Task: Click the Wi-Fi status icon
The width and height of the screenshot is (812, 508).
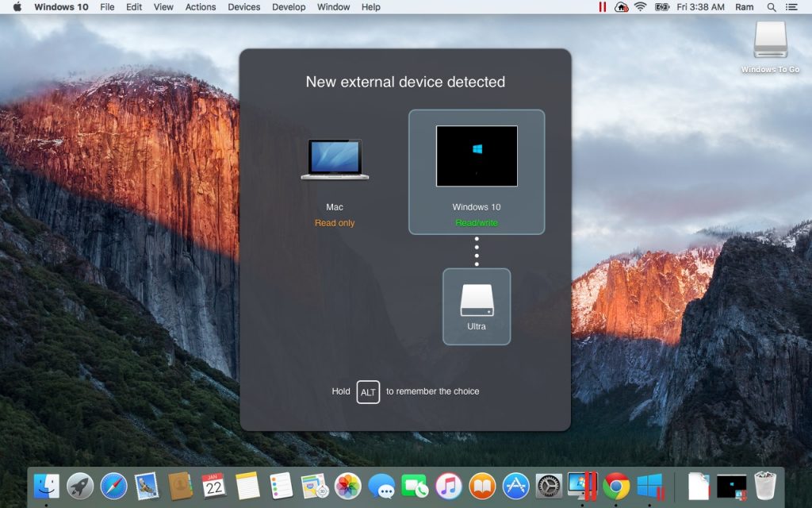Action: [640, 7]
